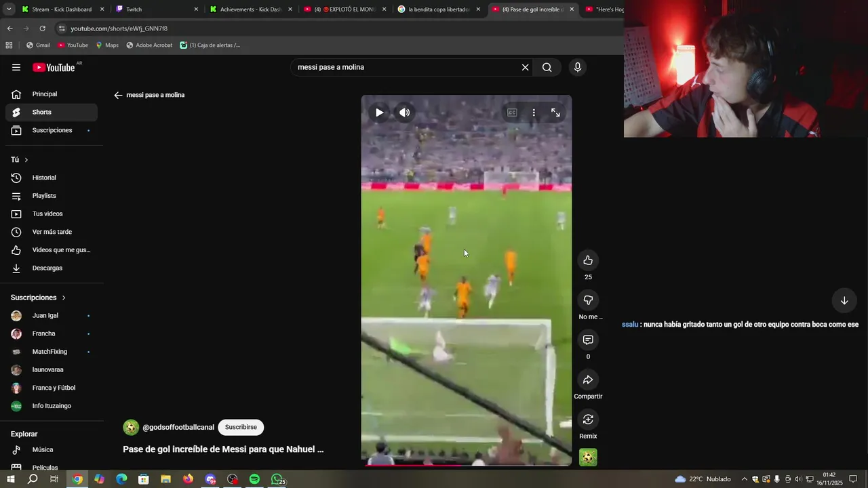Open the weather widget showing 22°C Nublado
The image size is (868, 488).
pos(703,479)
